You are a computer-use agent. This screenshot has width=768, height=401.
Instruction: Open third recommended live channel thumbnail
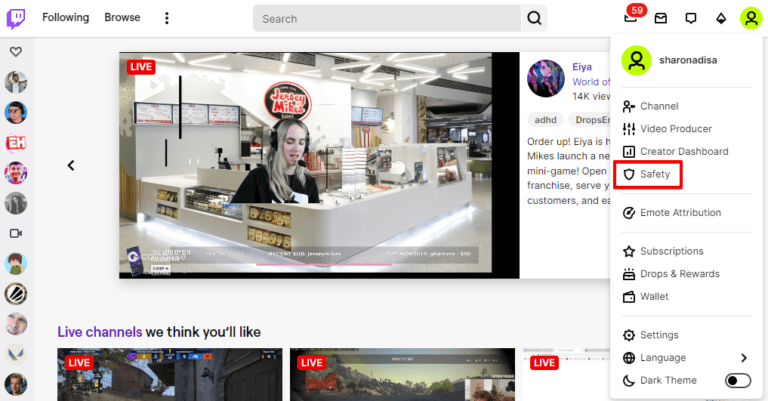[x=566, y=375]
